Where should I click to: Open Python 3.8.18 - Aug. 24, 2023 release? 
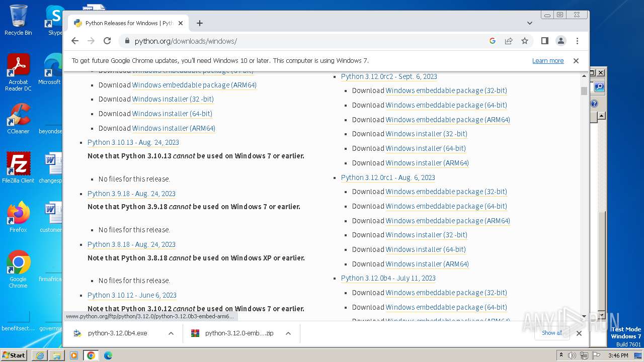pyautogui.click(x=131, y=244)
